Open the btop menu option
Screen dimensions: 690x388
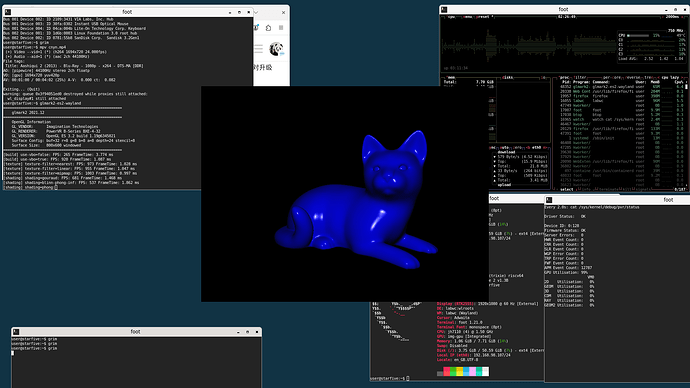468,17
